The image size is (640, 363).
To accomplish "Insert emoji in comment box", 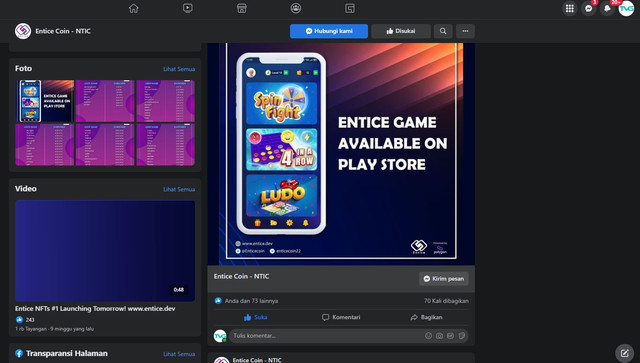I will tap(429, 336).
